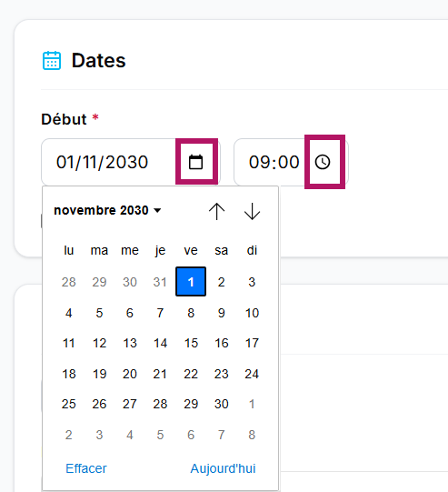Click Effacer to clear the date
448x492 pixels.
86,468
